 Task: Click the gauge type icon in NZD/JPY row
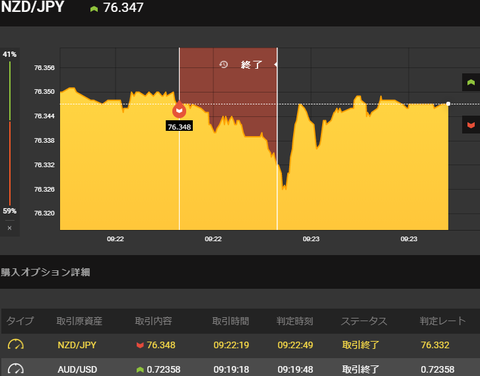[x=16, y=345]
